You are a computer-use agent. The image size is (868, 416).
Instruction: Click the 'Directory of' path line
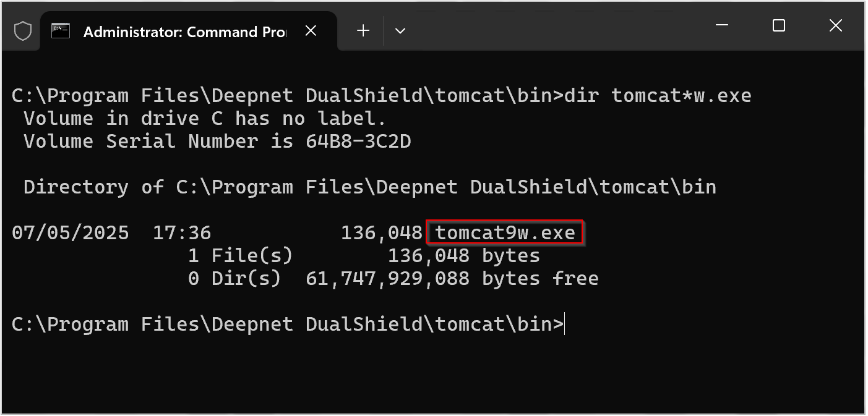coord(369,187)
